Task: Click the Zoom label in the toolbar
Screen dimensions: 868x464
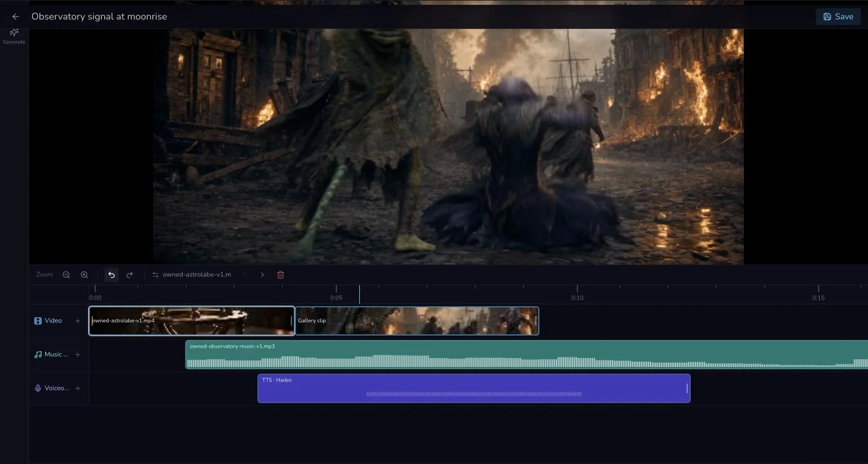Action: point(45,275)
